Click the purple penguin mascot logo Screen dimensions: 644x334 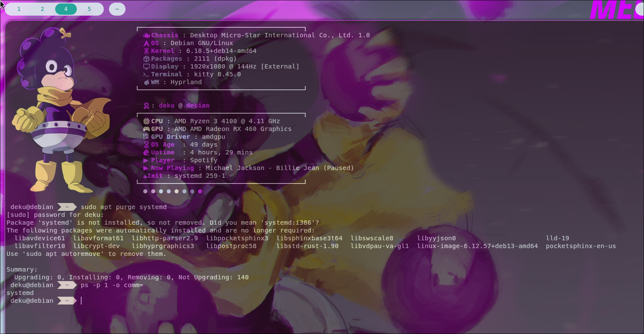(61, 111)
